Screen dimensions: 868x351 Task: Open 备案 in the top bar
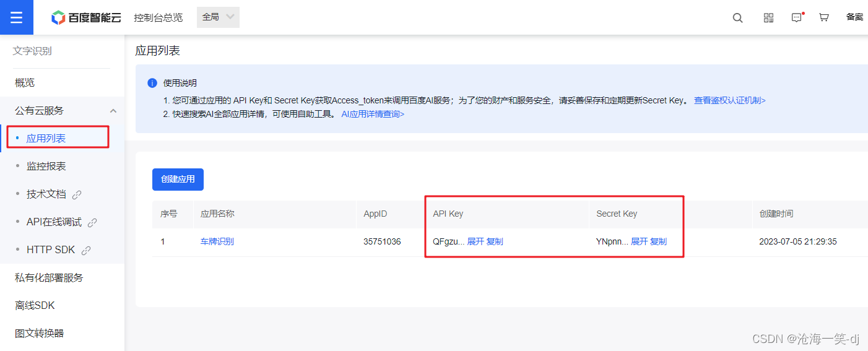(854, 17)
